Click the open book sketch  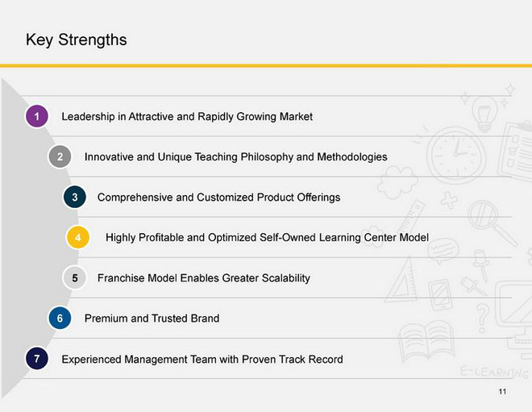tap(426, 340)
